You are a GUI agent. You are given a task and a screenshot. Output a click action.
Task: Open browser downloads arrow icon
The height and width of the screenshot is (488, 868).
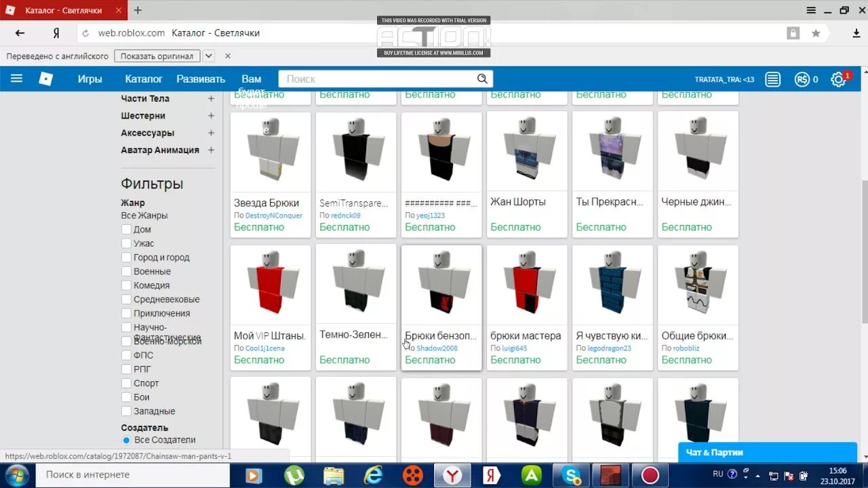tap(856, 33)
